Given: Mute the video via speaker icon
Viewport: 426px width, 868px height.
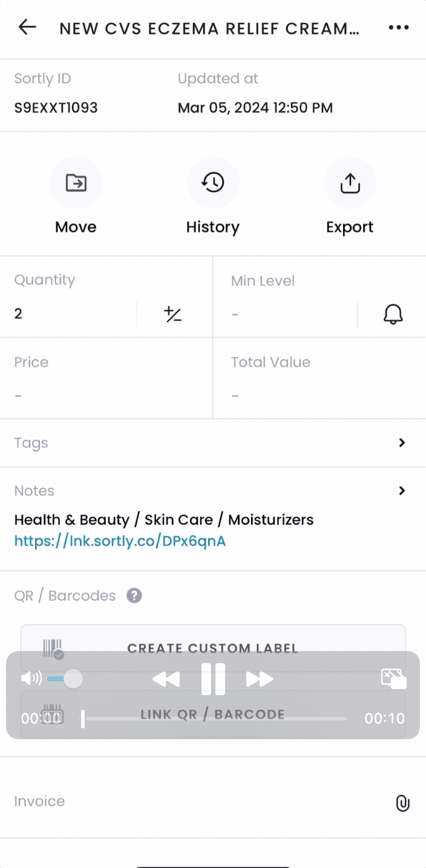Looking at the screenshot, I should tap(31, 679).
